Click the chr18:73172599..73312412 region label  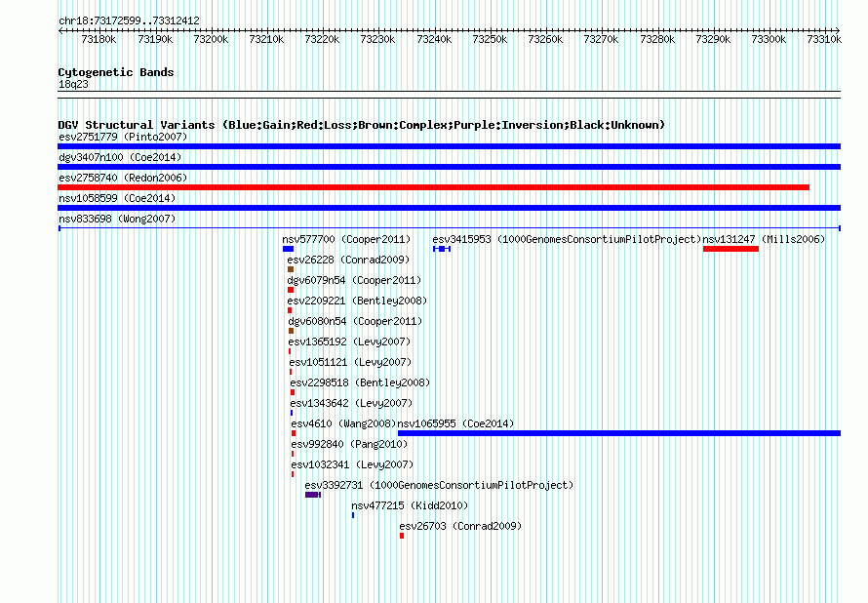tap(129, 20)
